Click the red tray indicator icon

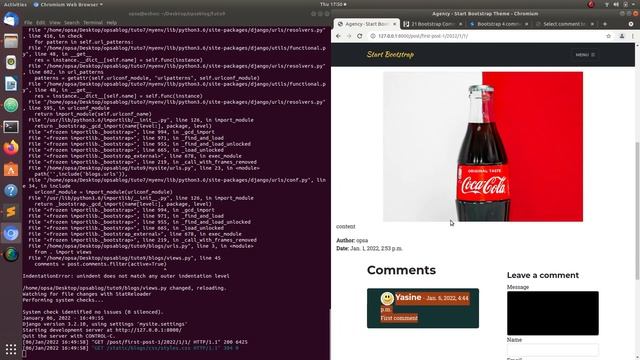tap(591, 4)
